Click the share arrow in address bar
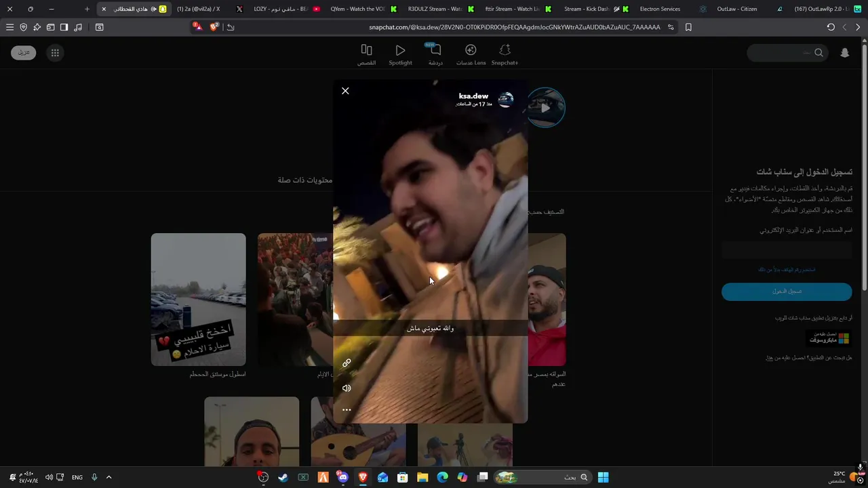This screenshot has width=868, height=488. click(231, 27)
